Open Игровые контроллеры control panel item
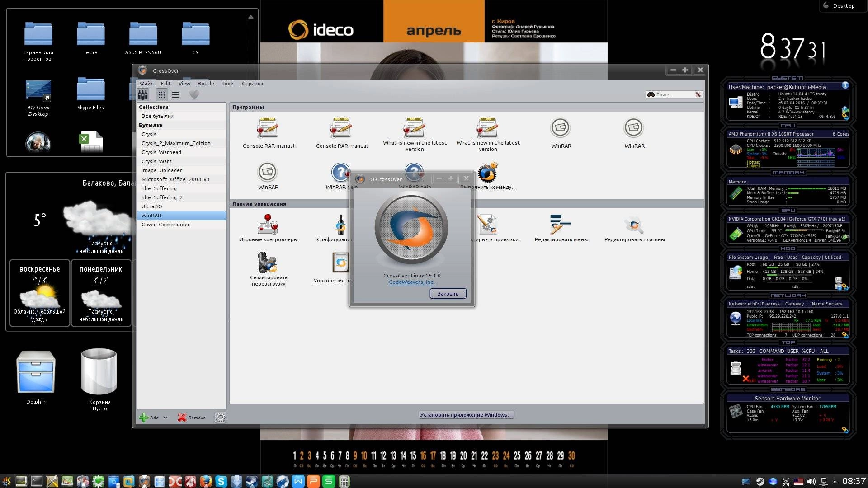The image size is (868, 488). [268, 227]
